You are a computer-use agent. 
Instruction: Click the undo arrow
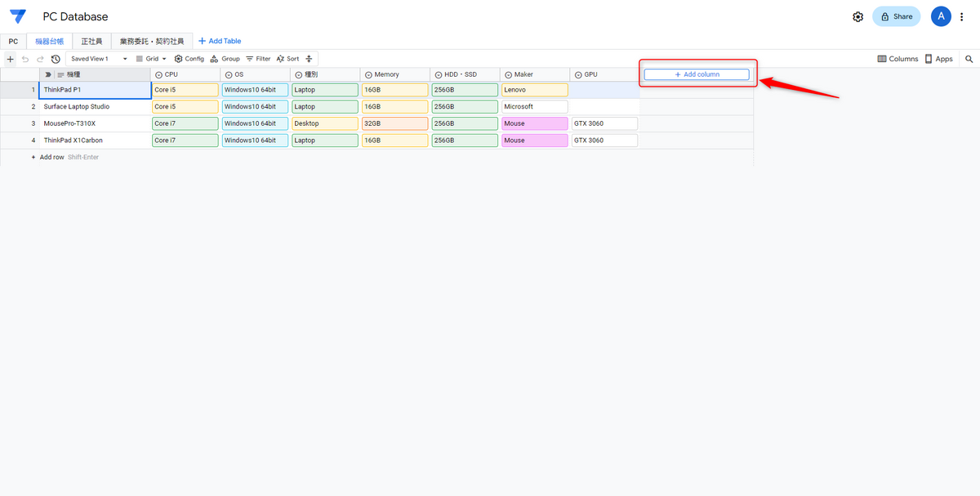point(25,59)
